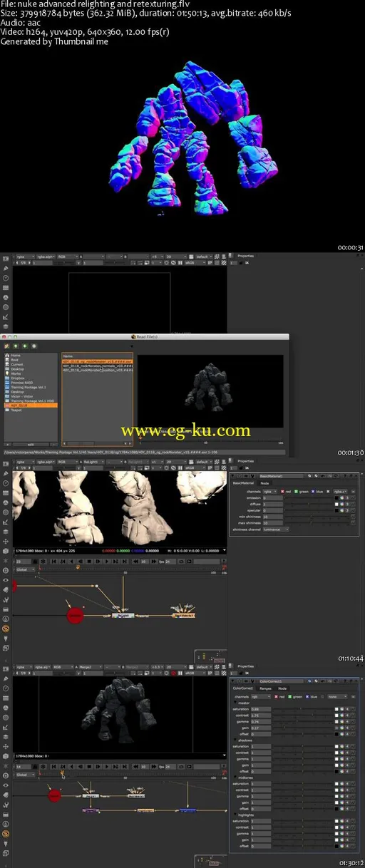Click the min shininess value field

[273, 517]
